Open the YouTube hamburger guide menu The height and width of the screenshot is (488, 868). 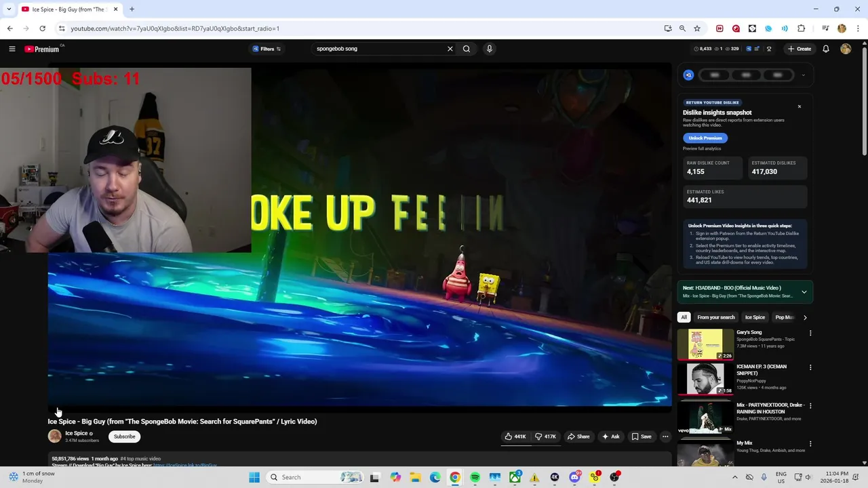pos(12,49)
